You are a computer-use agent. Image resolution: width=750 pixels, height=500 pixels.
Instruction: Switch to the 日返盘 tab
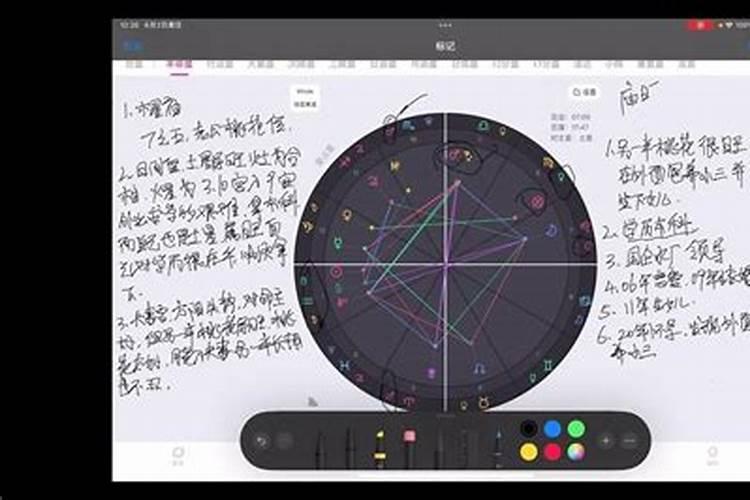click(383, 65)
